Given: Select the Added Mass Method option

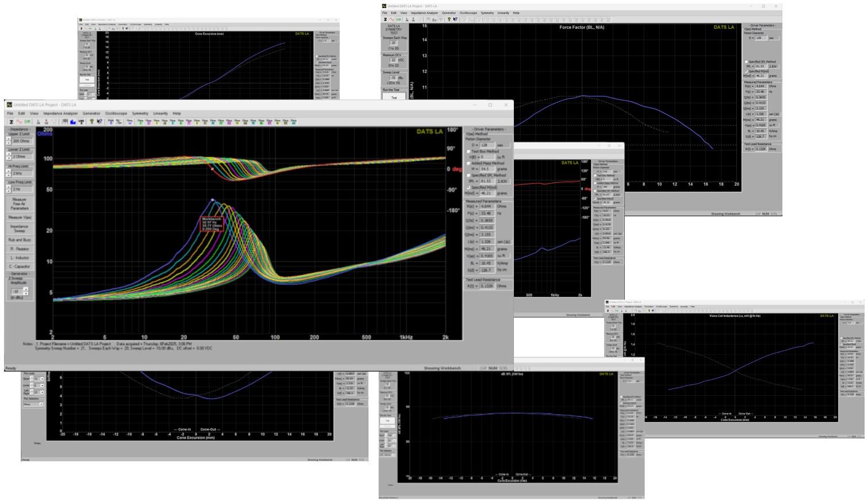Looking at the screenshot, I should point(468,163).
